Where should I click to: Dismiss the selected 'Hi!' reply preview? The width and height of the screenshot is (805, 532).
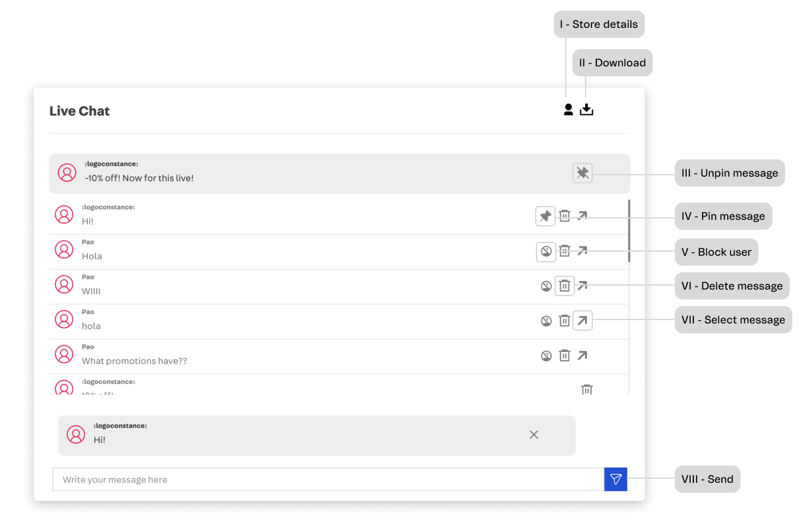point(534,434)
